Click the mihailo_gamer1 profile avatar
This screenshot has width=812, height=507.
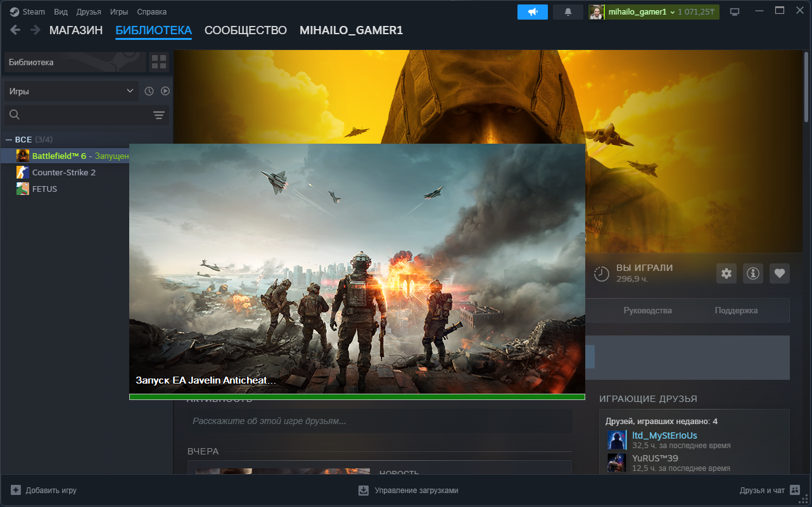(596, 12)
